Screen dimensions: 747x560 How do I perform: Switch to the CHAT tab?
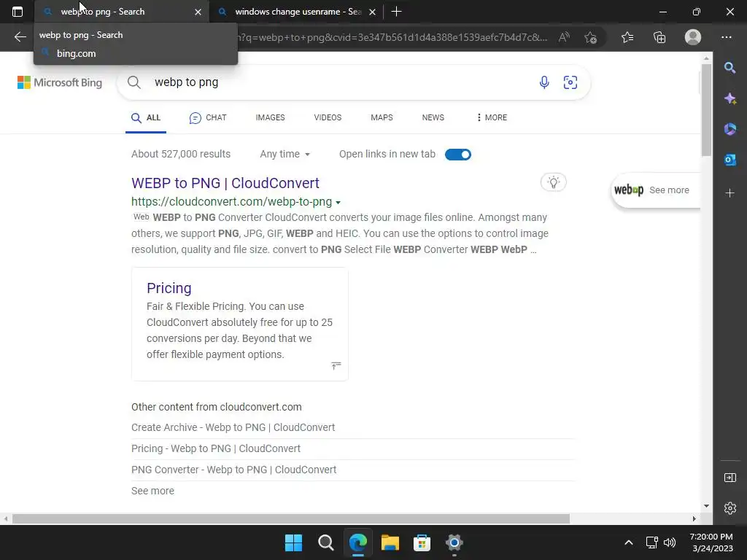click(208, 117)
